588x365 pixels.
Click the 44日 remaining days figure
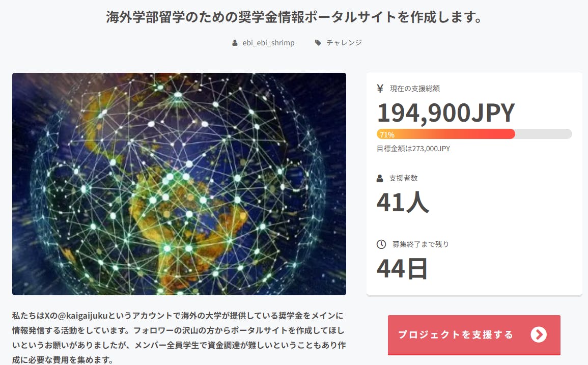(x=402, y=269)
